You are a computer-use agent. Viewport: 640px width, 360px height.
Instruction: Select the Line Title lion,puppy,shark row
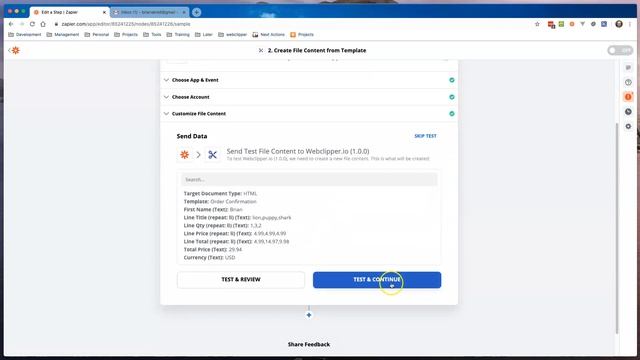click(238, 218)
